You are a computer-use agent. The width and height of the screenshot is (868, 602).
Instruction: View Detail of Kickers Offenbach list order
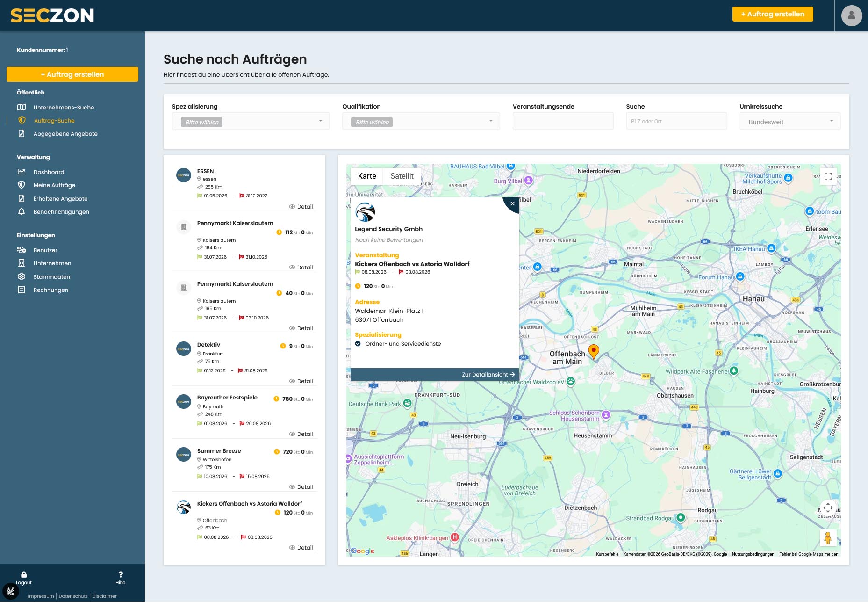tap(301, 548)
